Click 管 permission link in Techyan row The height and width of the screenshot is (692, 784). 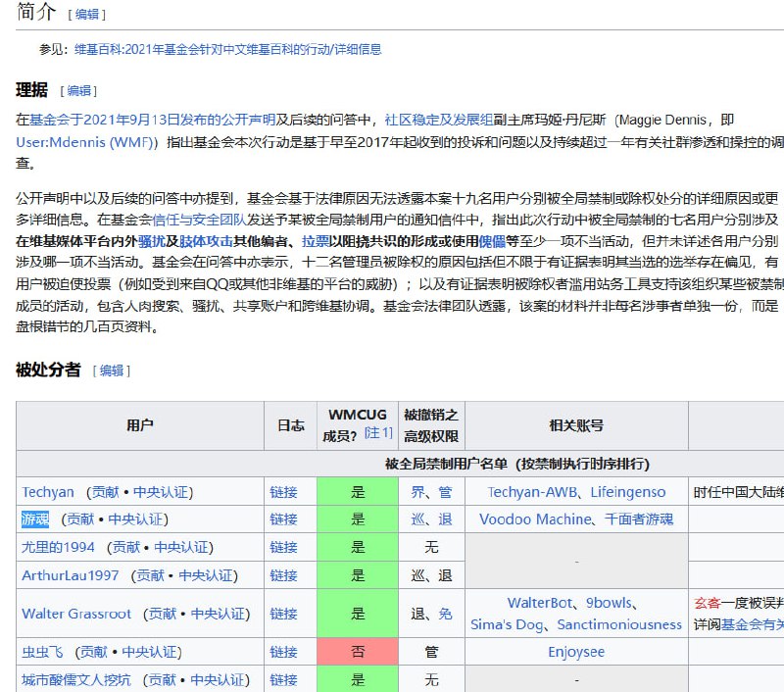[x=445, y=492]
